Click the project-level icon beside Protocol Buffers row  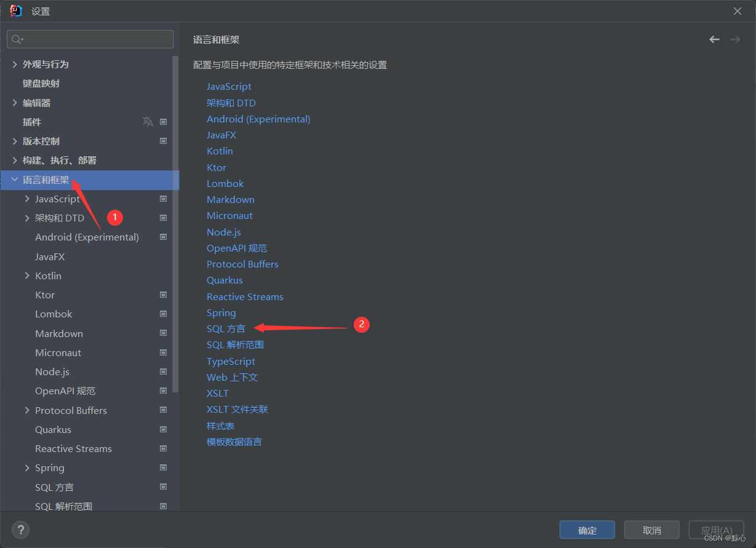pyautogui.click(x=164, y=410)
